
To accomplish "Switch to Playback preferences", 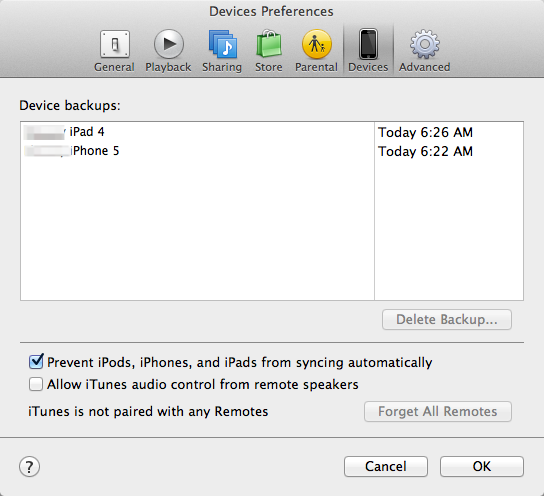I will click(x=168, y=51).
